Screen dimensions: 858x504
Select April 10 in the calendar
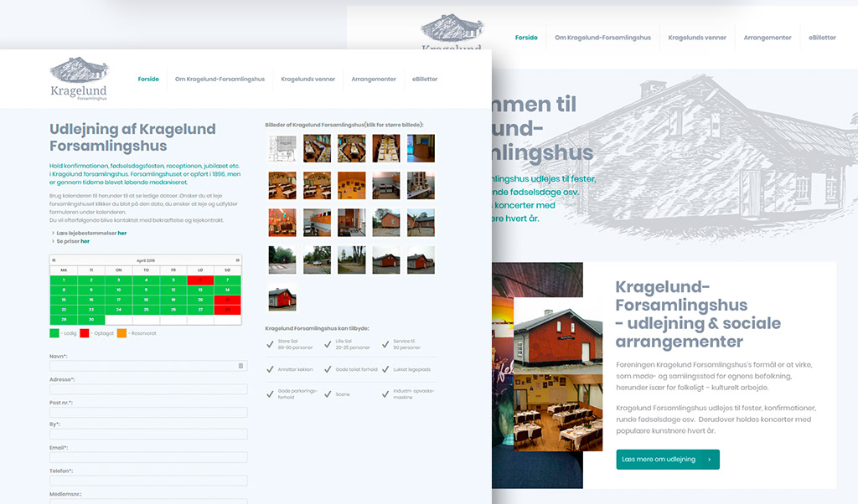(x=119, y=290)
